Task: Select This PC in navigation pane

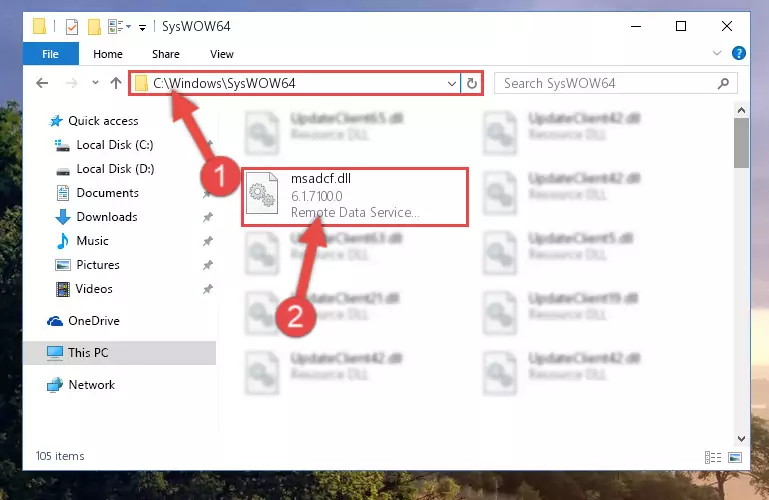Action: 119,353
